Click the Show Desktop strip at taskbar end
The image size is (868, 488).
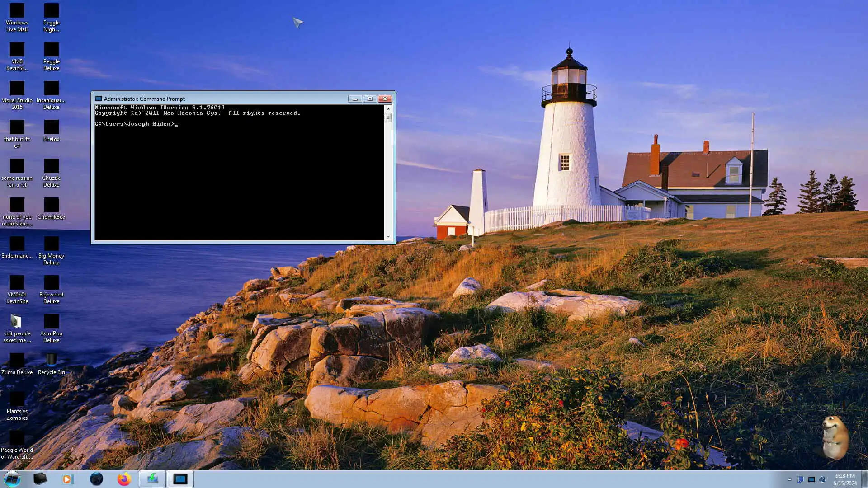pos(865,479)
